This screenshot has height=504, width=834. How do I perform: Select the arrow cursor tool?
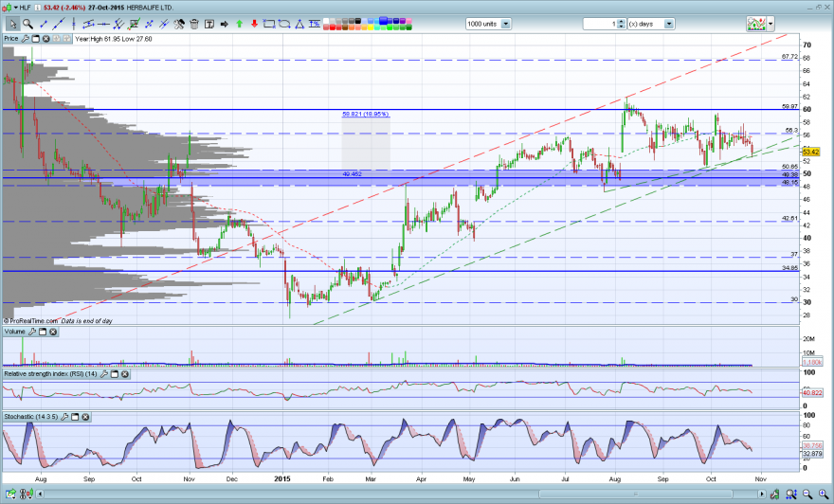click(12, 24)
